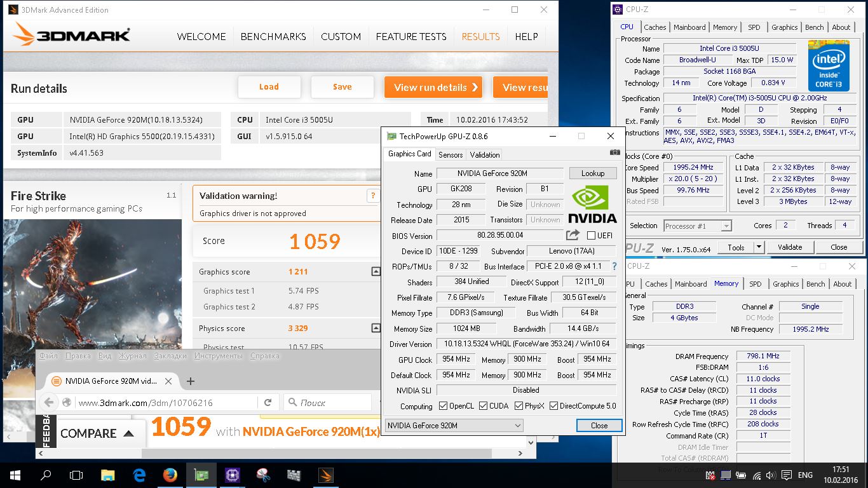Viewport: 868px width, 488px height.
Task: Open the CPU-Z Tools dropdown arrow
Action: coord(759,247)
